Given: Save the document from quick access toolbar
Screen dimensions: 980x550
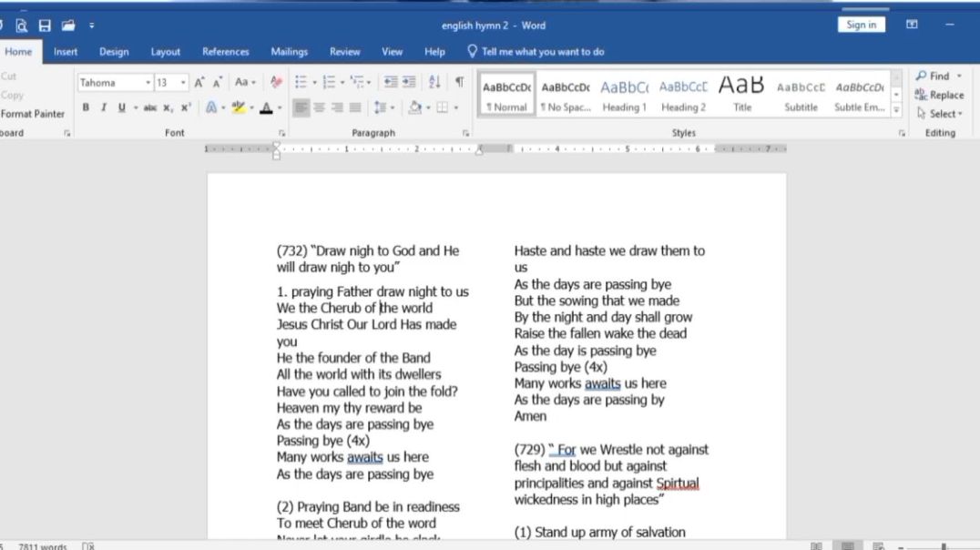Looking at the screenshot, I should tap(45, 25).
